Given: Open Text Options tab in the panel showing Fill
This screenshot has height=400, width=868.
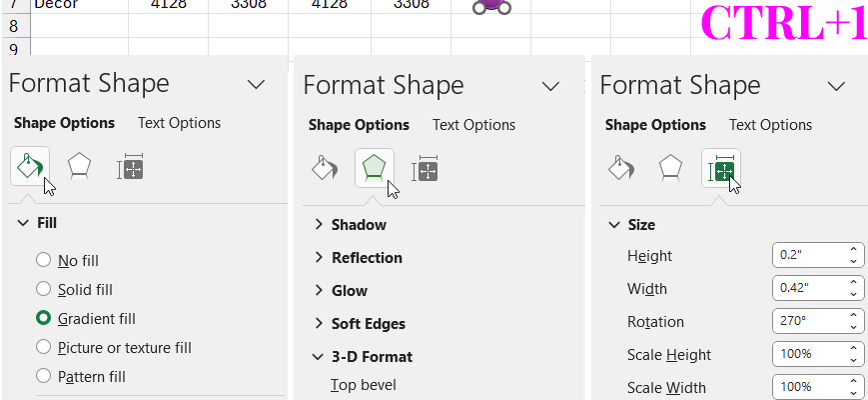Looking at the screenshot, I should click(179, 123).
